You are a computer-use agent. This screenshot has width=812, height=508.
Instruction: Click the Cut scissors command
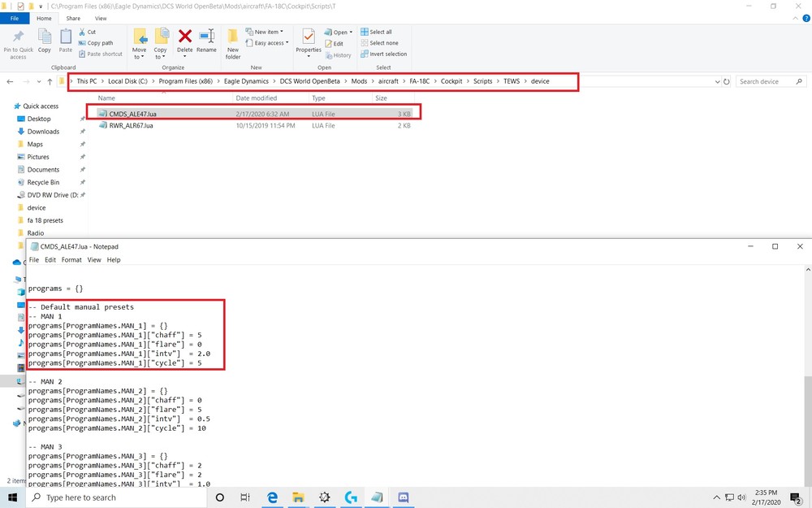pyautogui.click(x=87, y=32)
